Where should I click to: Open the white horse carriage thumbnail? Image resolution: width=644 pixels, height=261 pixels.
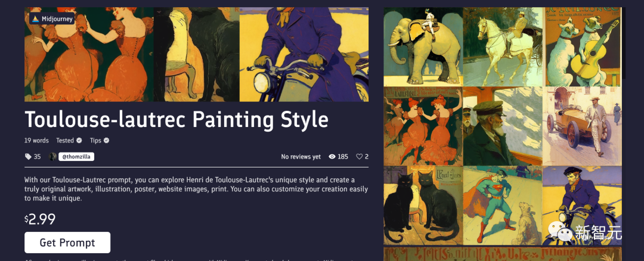pyautogui.click(x=503, y=47)
